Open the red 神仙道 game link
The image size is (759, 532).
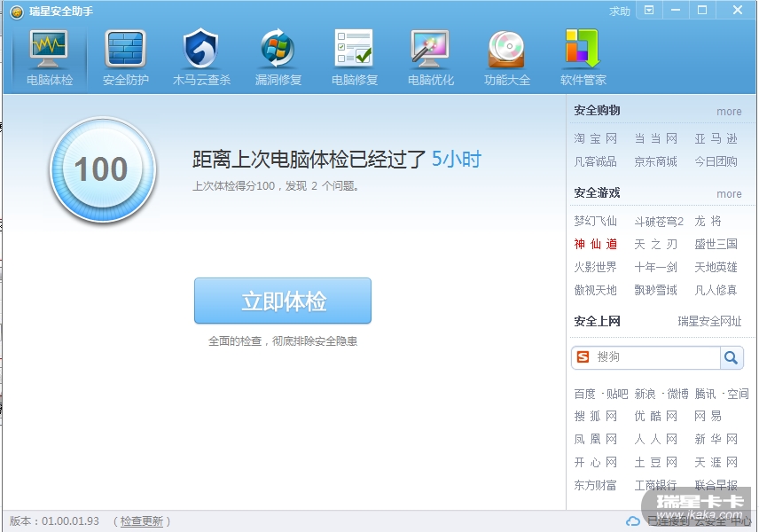[x=595, y=244]
